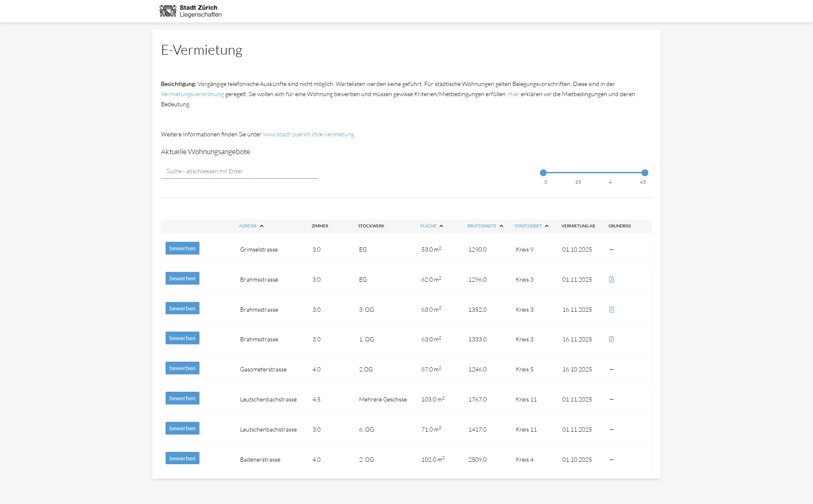Click the STOCKWERK column header

tap(371, 226)
